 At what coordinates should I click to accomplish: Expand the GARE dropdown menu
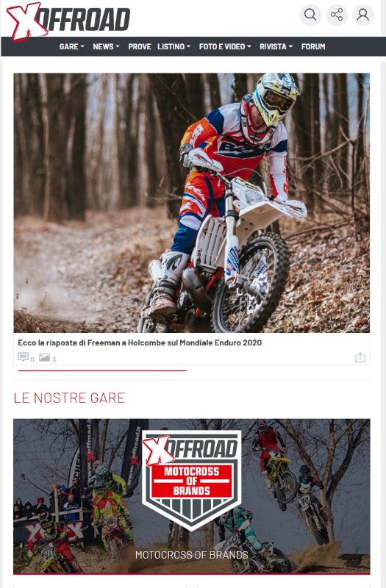(71, 46)
